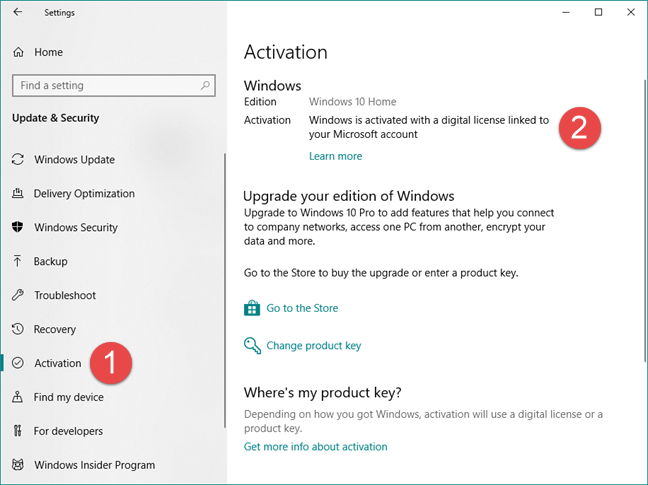Open the Windows Update section
This screenshot has width=648, height=485.
(x=74, y=159)
